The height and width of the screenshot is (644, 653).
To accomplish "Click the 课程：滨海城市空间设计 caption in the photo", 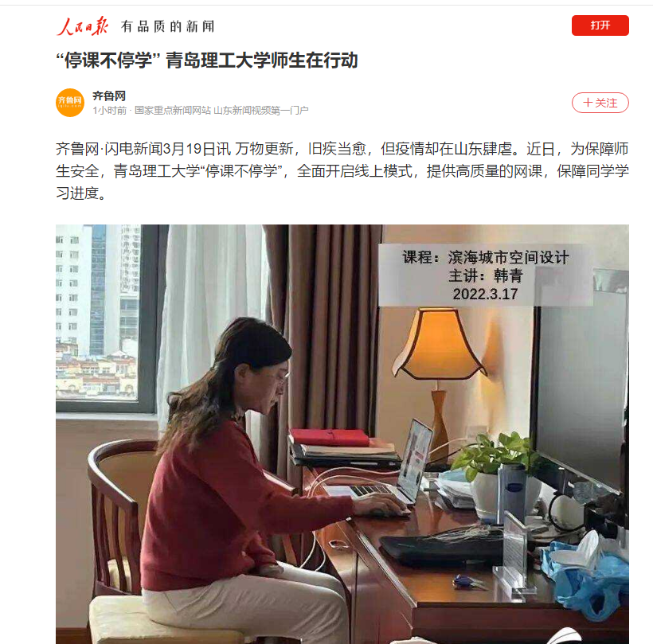I will (485, 257).
